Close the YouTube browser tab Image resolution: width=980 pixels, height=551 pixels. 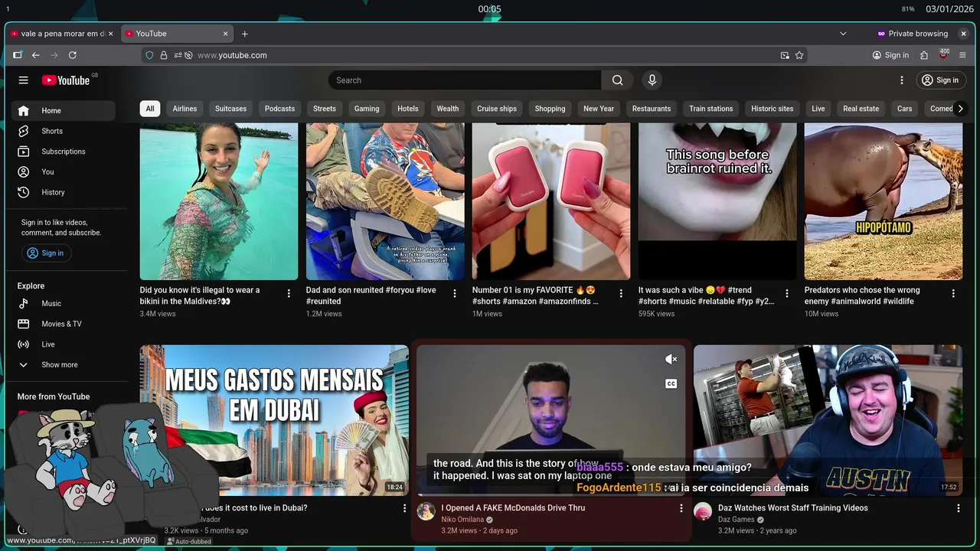click(x=226, y=34)
